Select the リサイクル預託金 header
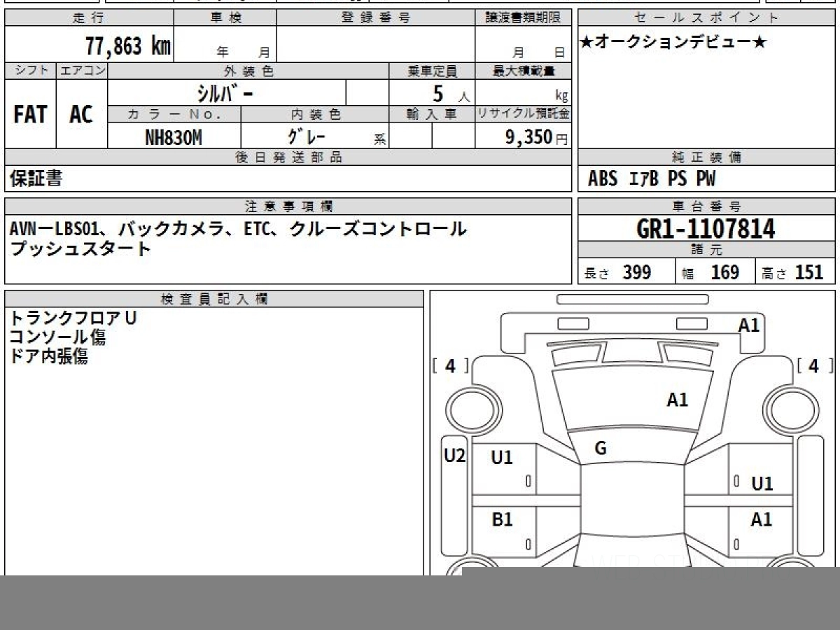The image size is (840, 630). 524,114
